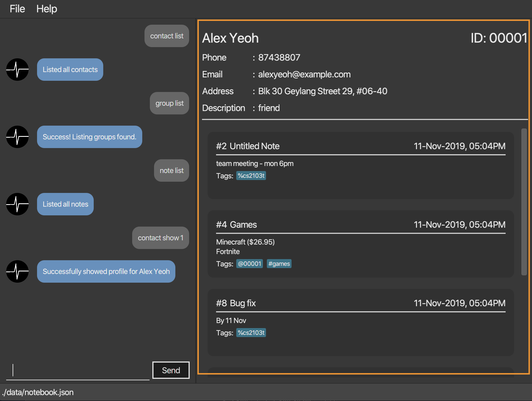Click the %cs2103t tag on Untitled Note
This screenshot has width=532, height=401.
tap(251, 176)
